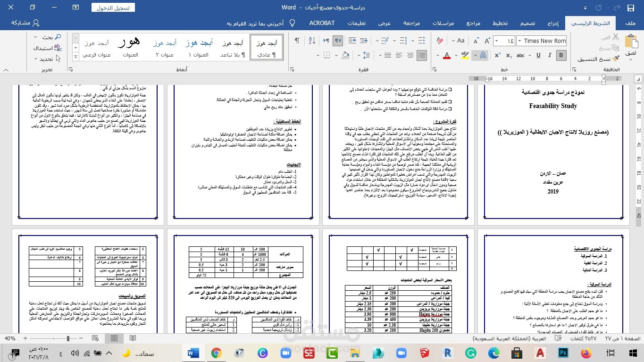Viewport: 644px width, 362px height.
Task: Apply bold formatting with the B icon
Action: tap(561, 55)
